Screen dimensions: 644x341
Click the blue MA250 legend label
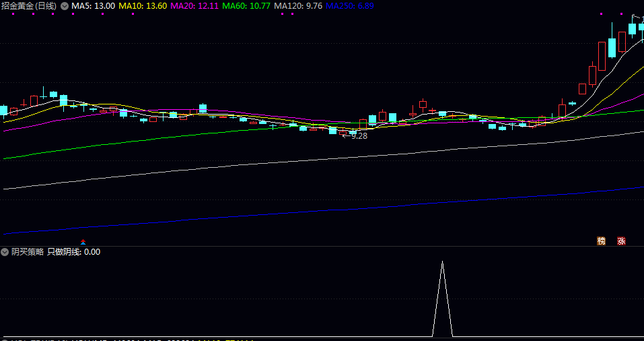click(350, 6)
